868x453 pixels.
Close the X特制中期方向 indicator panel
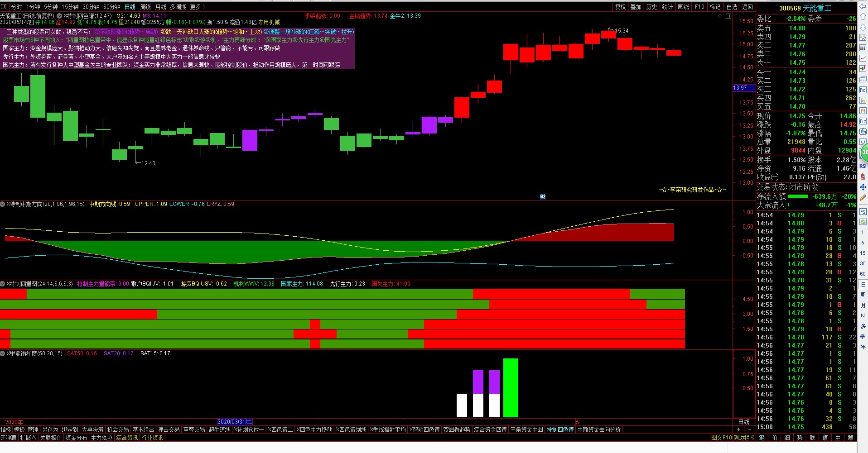coord(3,204)
